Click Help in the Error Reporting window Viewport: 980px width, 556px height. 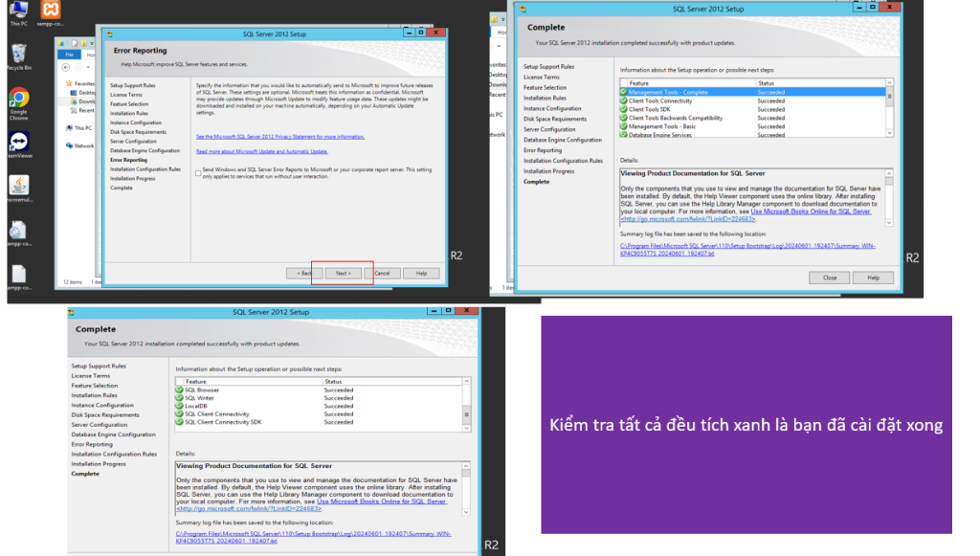click(x=421, y=273)
